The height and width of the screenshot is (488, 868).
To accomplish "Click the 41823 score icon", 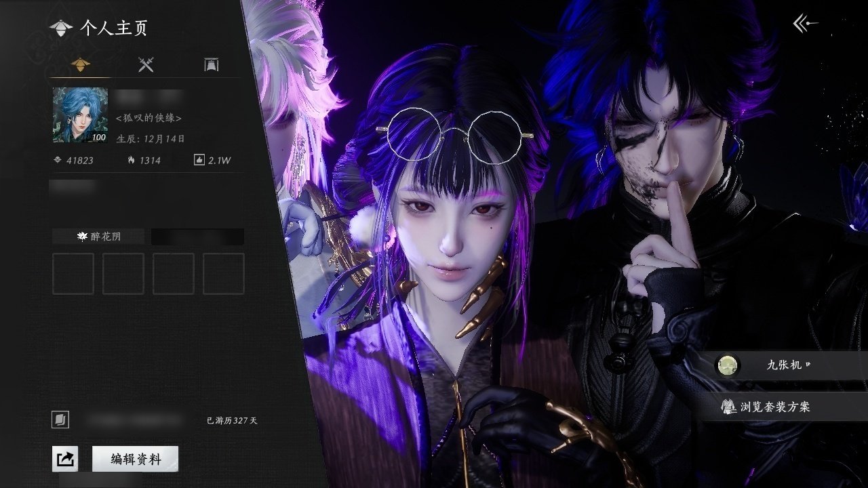I will coord(58,161).
